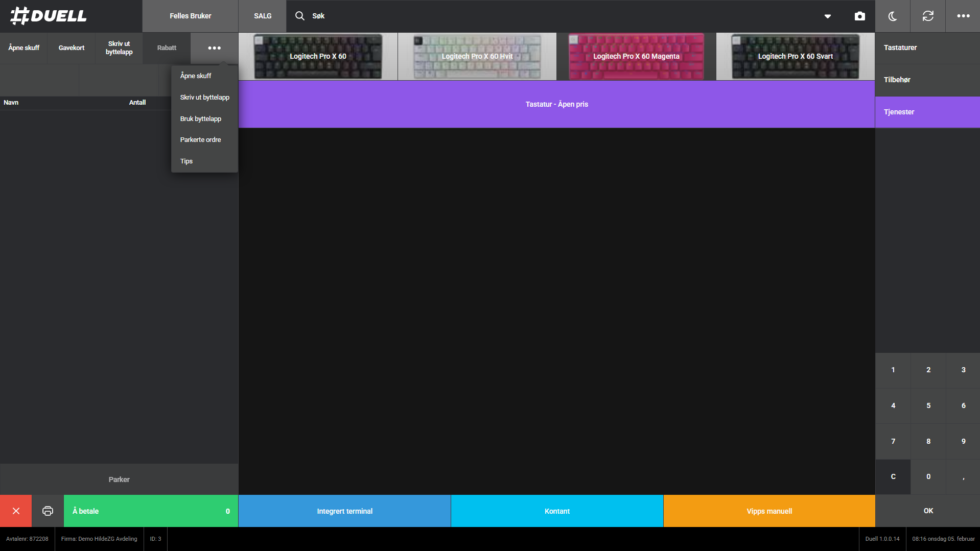980x551 pixels.
Task: Click the numpad OK button
Action: [x=928, y=511]
